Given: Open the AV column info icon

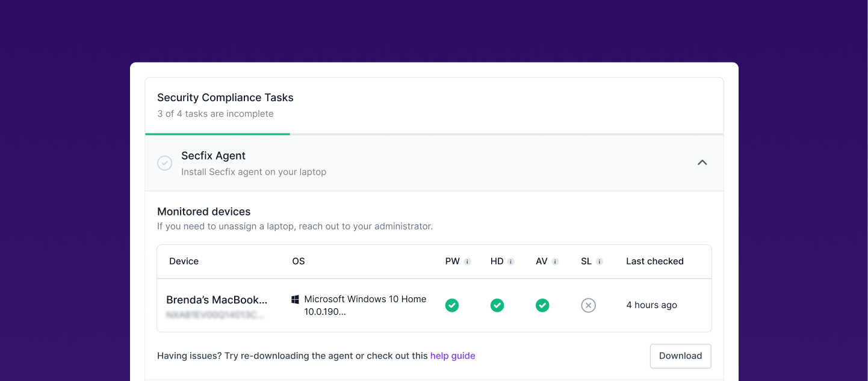Looking at the screenshot, I should pos(555,262).
